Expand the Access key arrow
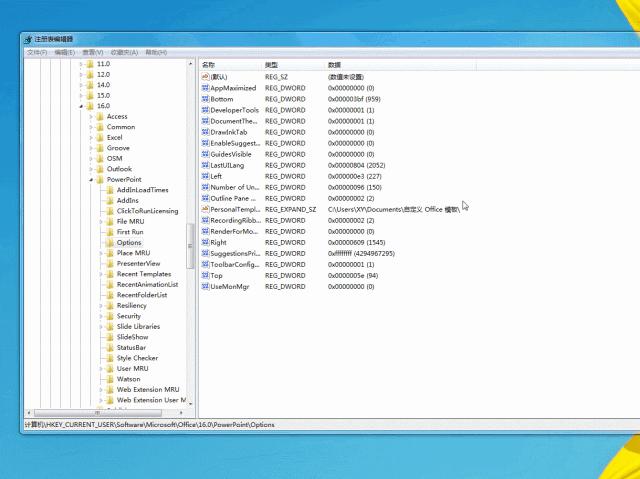The image size is (640, 479). pyautogui.click(x=91, y=117)
